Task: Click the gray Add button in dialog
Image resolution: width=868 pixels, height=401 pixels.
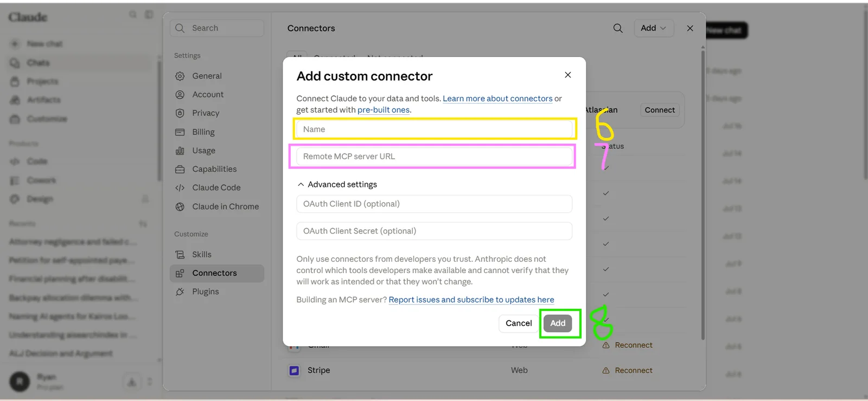Action: click(558, 323)
